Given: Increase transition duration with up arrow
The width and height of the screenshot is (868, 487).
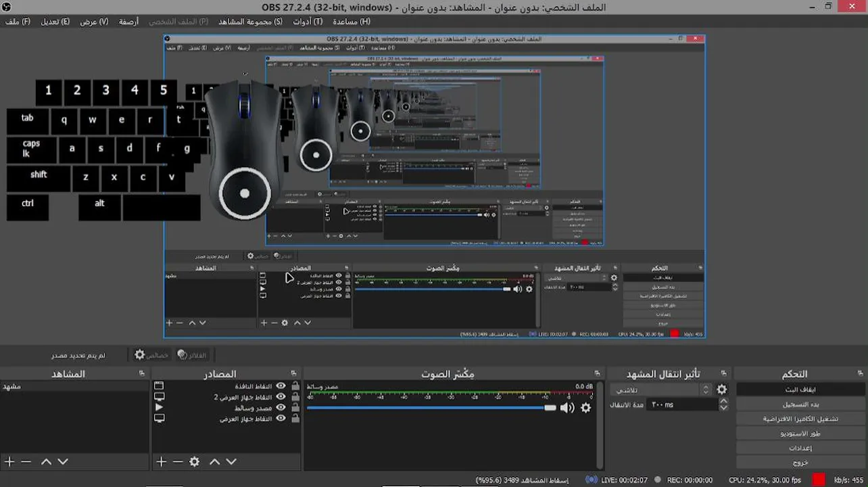Looking at the screenshot, I should point(724,401).
